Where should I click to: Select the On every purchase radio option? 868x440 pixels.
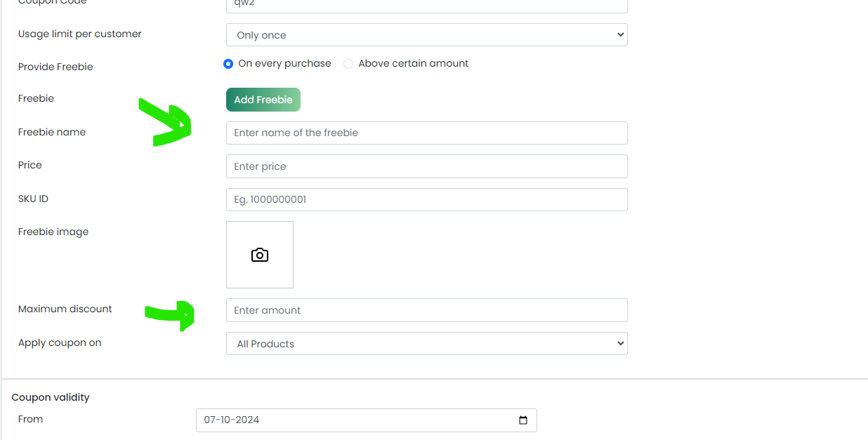228,64
